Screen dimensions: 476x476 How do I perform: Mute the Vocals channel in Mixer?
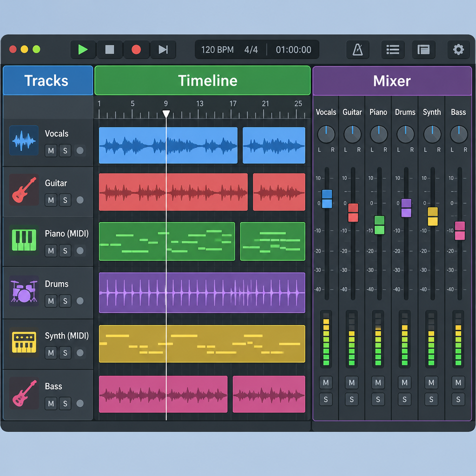326,383
